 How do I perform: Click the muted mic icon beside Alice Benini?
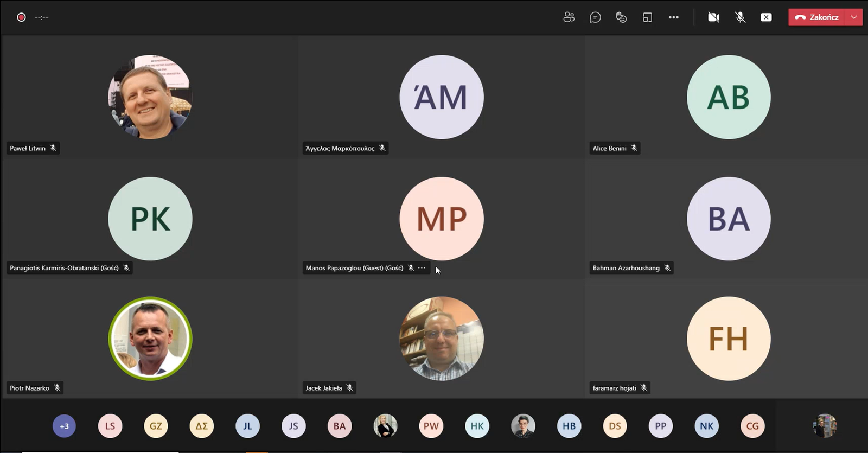tap(634, 148)
